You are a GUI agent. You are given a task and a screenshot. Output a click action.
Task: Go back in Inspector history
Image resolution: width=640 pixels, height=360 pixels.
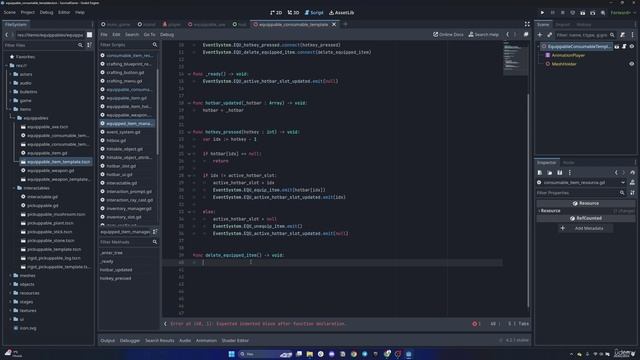(616, 173)
